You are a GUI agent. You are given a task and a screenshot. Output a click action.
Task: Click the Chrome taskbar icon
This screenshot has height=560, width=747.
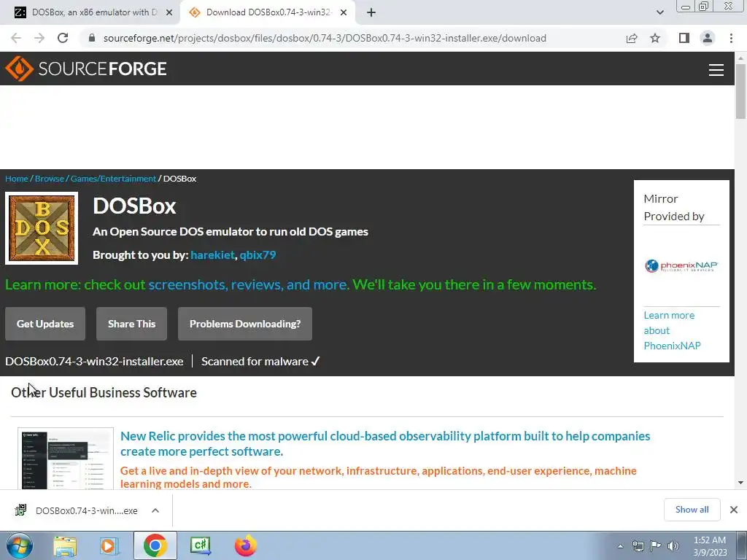[x=155, y=545]
